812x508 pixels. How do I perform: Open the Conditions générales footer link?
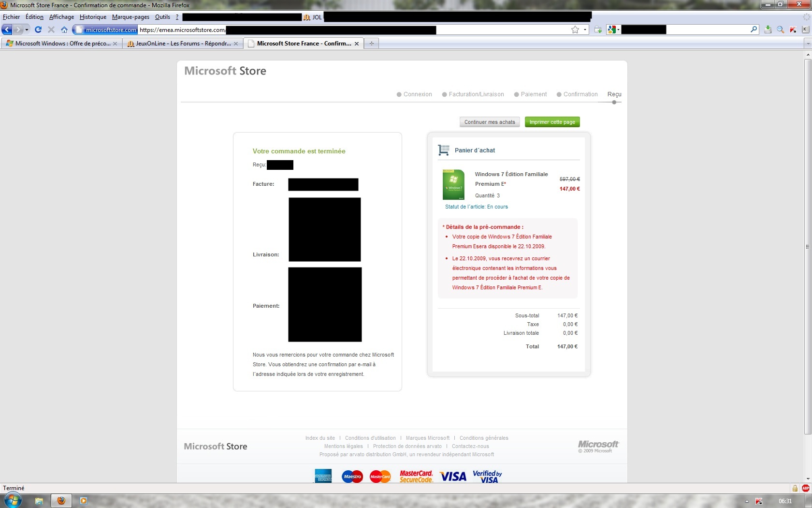pyautogui.click(x=484, y=438)
